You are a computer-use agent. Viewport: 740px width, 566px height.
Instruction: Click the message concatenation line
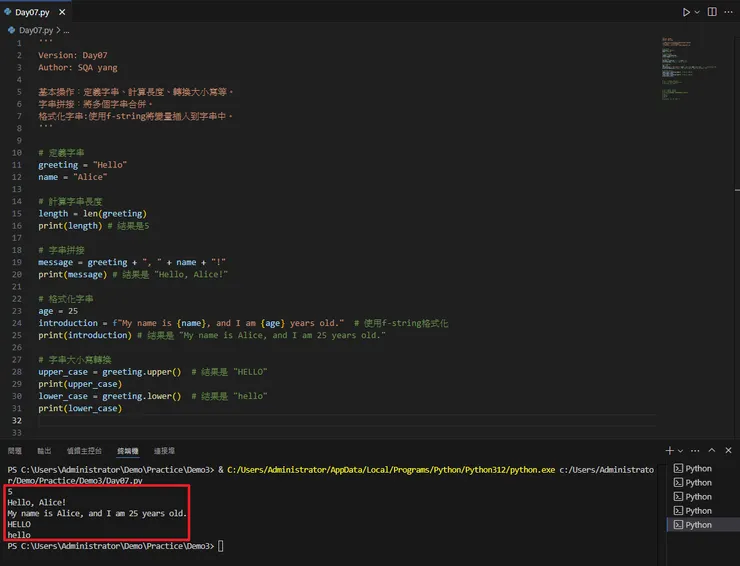click(132, 262)
